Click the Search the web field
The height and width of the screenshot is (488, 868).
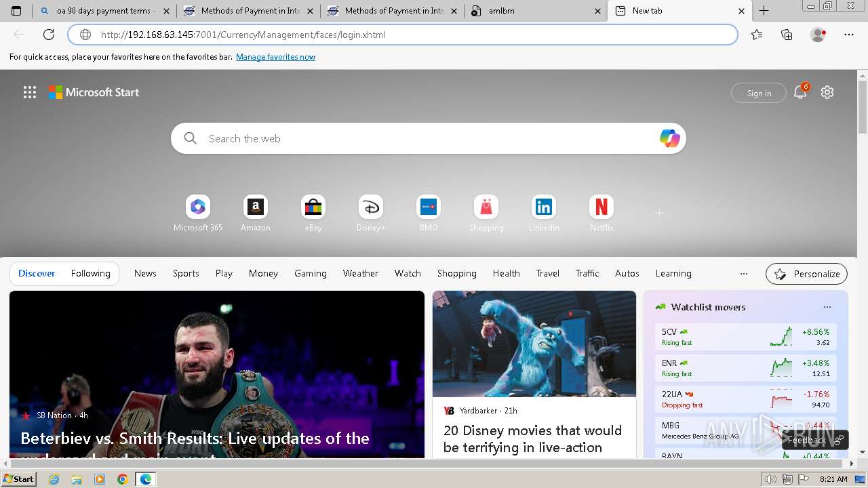(429, 138)
